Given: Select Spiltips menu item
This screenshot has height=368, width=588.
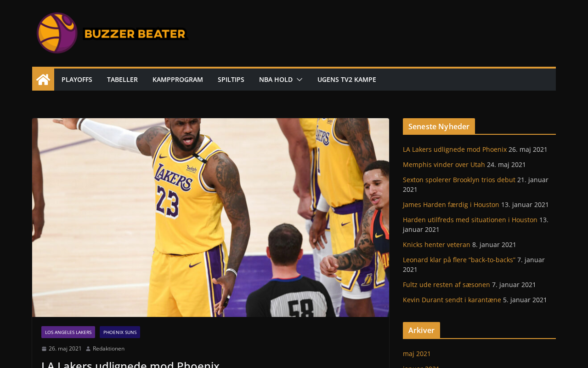Looking at the screenshot, I should [x=231, y=80].
